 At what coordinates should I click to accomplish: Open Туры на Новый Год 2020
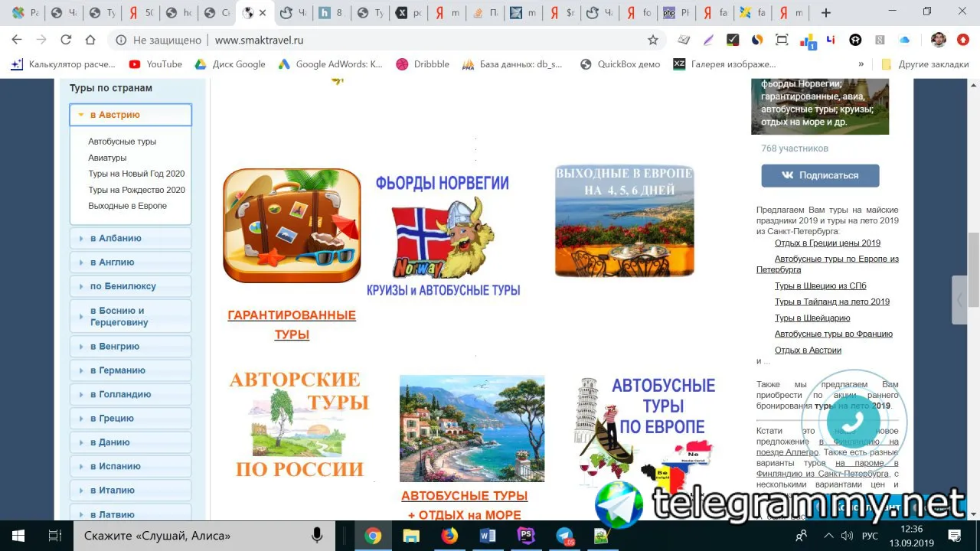(136, 174)
